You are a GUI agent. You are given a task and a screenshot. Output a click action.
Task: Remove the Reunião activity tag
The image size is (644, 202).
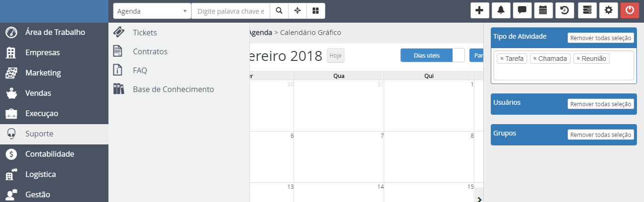pyautogui.click(x=578, y=59)
